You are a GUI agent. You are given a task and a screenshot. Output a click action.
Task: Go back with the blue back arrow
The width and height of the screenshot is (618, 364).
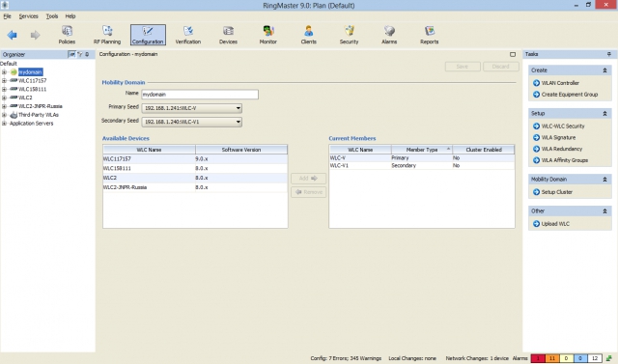tap(13, 35)
